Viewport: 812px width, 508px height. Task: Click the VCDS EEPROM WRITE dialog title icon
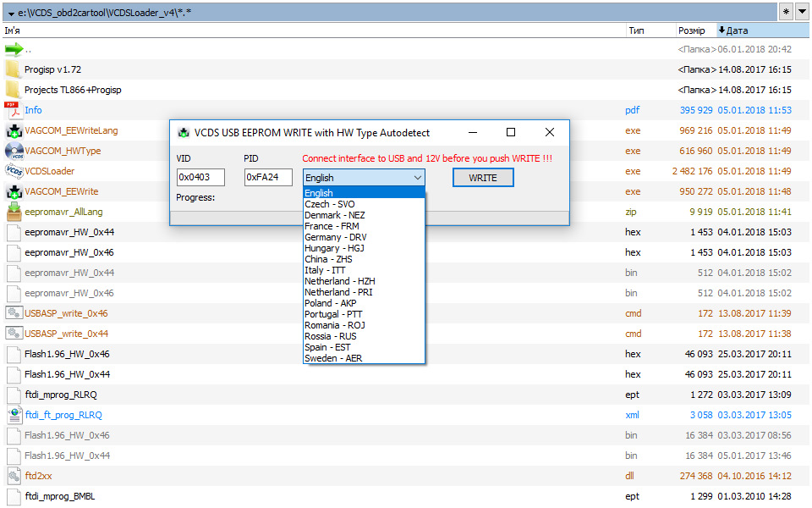(184, 133)
